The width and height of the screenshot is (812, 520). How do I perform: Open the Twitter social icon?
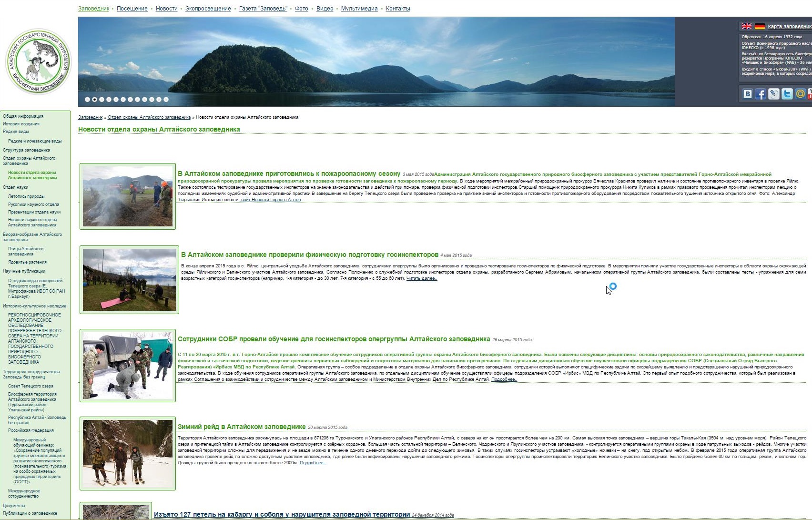point(787,94)
